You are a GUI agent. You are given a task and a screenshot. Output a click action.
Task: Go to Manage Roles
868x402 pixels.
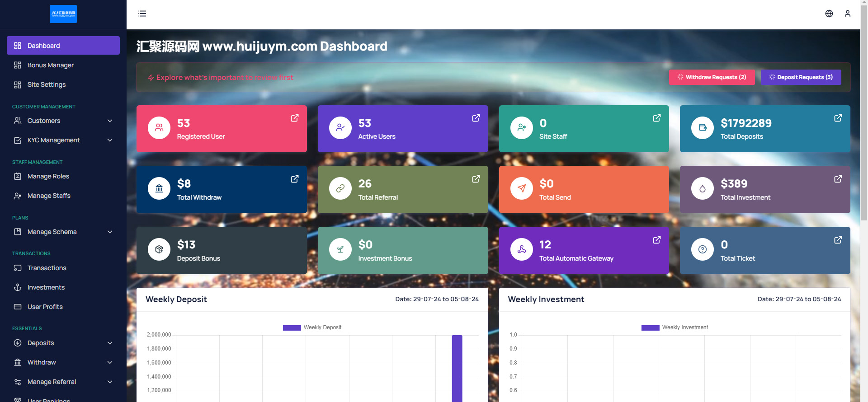(63, 176)
